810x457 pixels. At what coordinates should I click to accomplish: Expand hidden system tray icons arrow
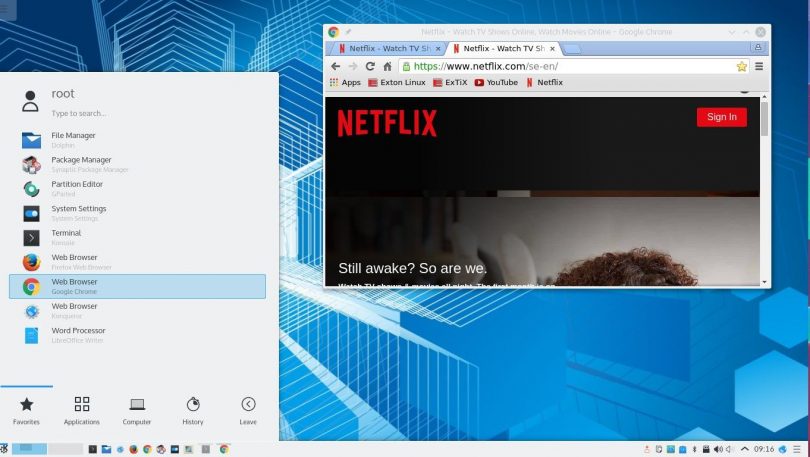coord(744,449)
